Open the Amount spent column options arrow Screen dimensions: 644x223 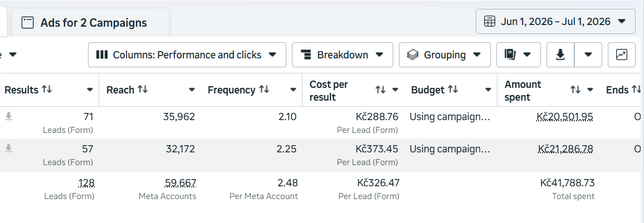[590, 90]
